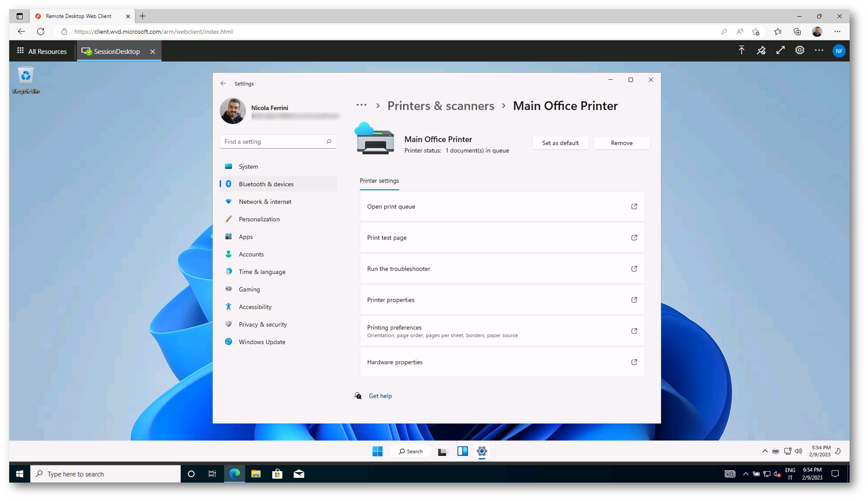Open local Windows Start button
Image resolution: width=868 pixels, height=501 pixels.
click(20, 474)
